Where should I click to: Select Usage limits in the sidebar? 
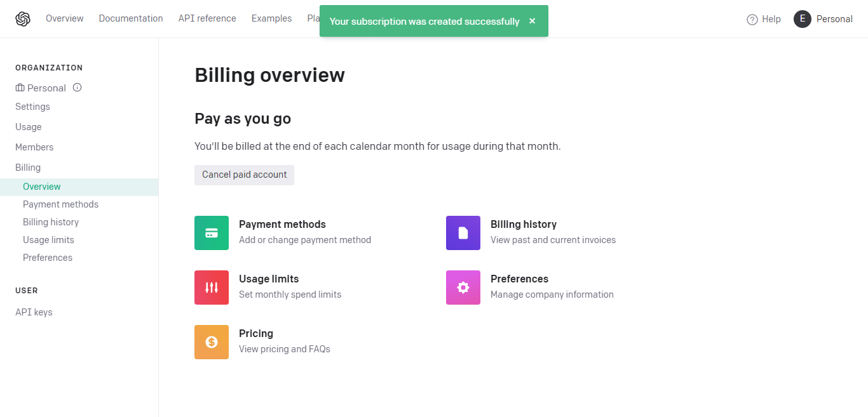(x=48, y=240)
